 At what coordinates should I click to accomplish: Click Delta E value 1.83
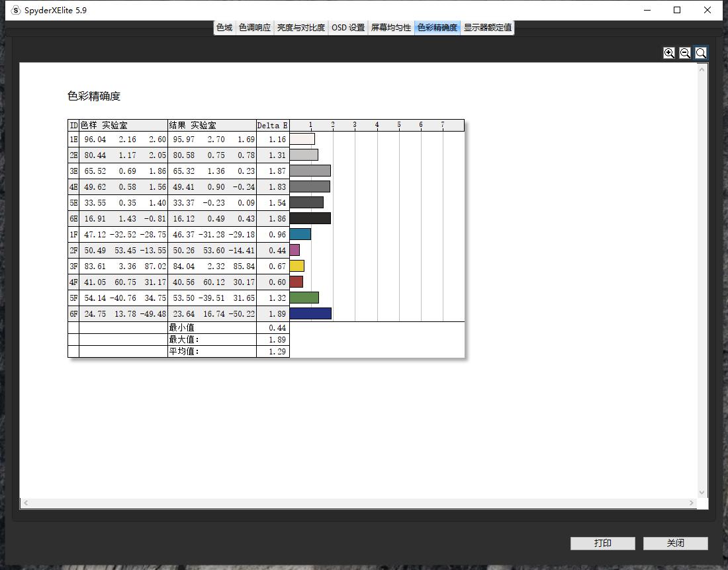click(x=277, y=187)
